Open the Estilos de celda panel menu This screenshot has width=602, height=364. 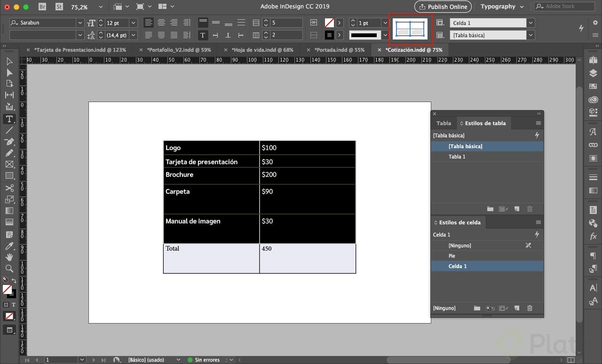click(539, 222)
